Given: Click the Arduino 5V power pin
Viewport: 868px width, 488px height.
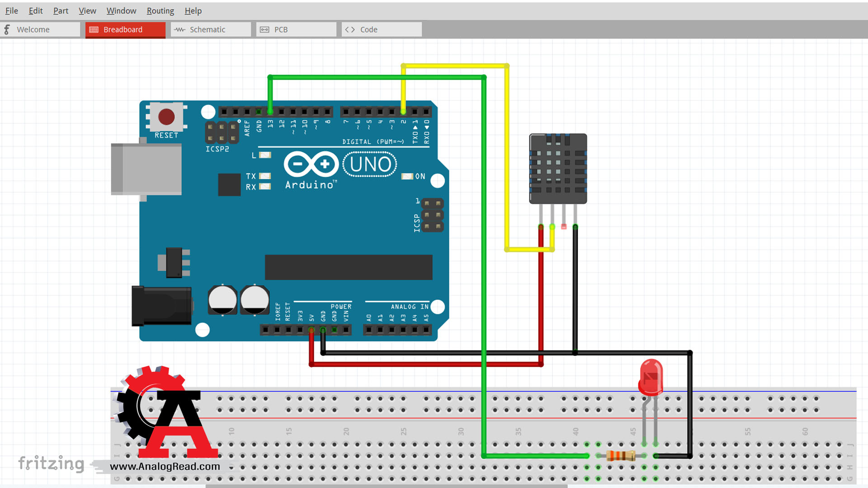Looking at the screenshot, I should (x=311, y=330).
